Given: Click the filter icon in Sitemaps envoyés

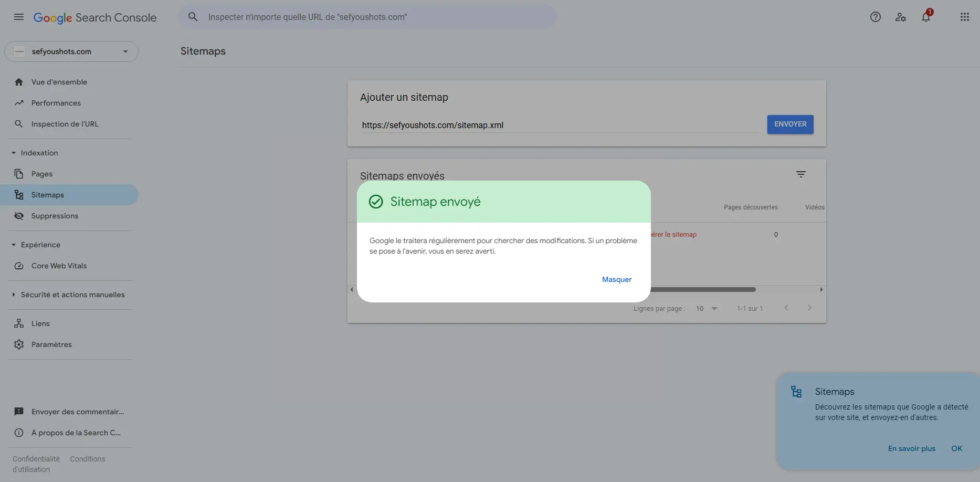Looking at the screenshot, I should click(x=800, y=174).
